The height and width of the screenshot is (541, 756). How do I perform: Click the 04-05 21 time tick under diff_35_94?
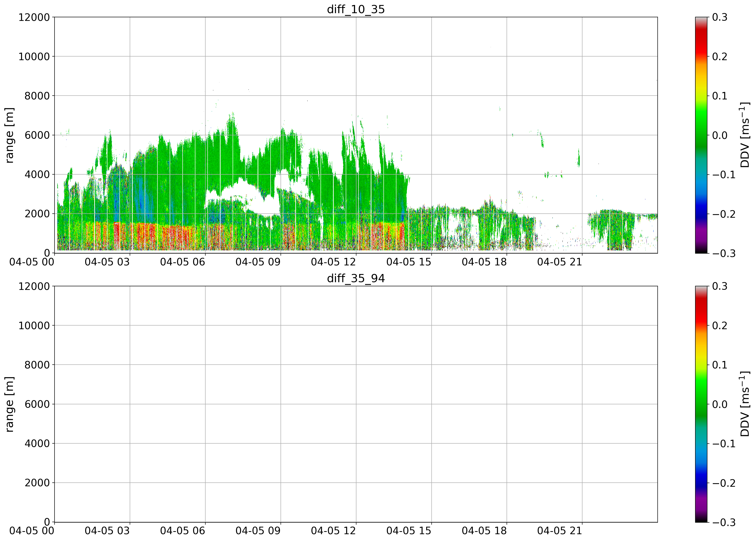[x=560, y=531]
